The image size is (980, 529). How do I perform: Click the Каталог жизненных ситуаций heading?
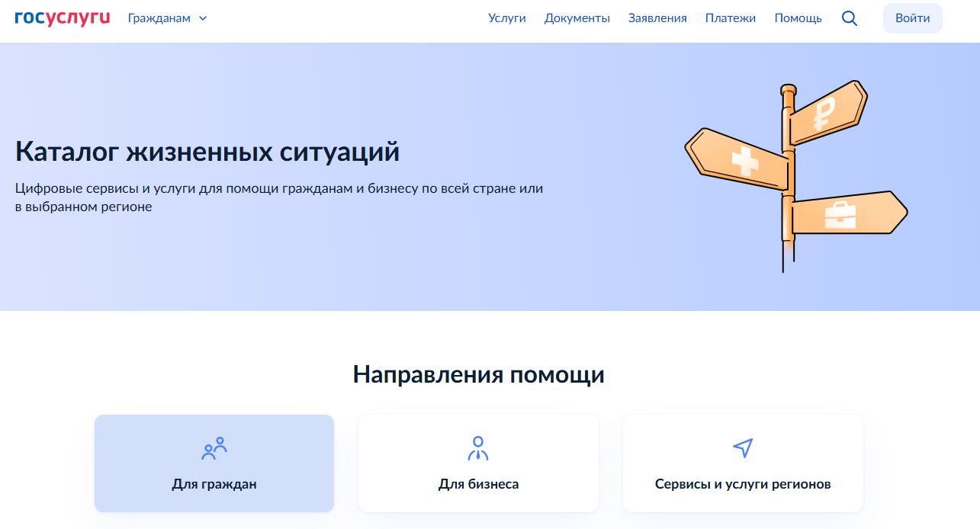207,152
